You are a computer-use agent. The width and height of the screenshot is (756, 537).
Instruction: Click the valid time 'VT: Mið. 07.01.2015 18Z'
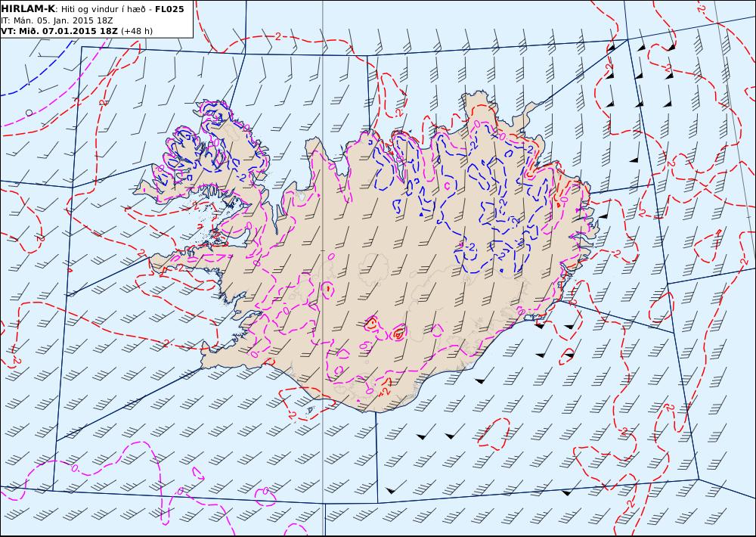pyautogui.click(x=59, y=31)
